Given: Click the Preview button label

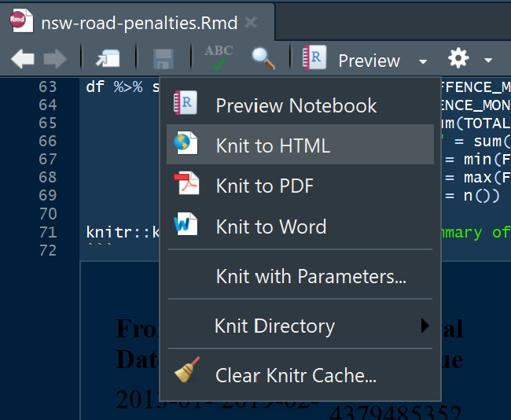Looking at the screenshot, I should pos(369,61).
